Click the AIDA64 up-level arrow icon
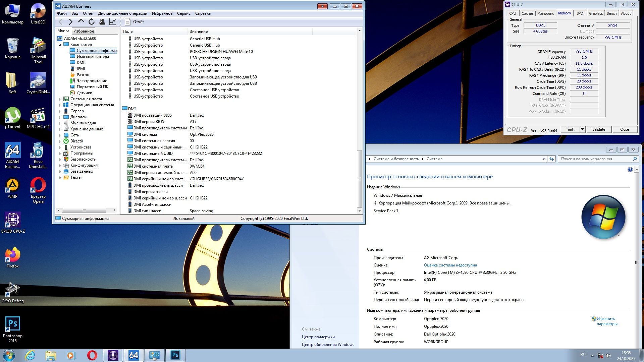Viewport: 644px width, 362px height. pos(81,21)
